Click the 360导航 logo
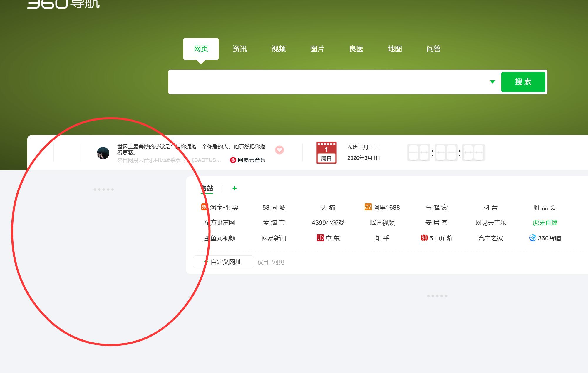 coord(63,4)
